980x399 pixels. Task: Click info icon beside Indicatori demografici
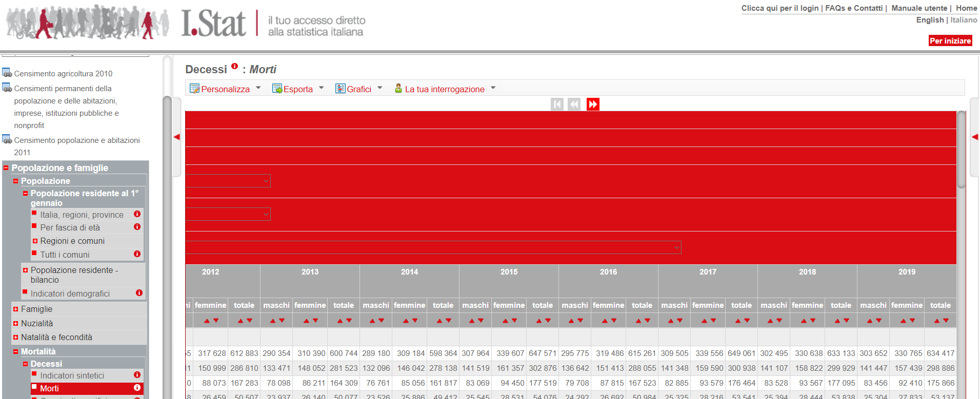click(139, 293)
